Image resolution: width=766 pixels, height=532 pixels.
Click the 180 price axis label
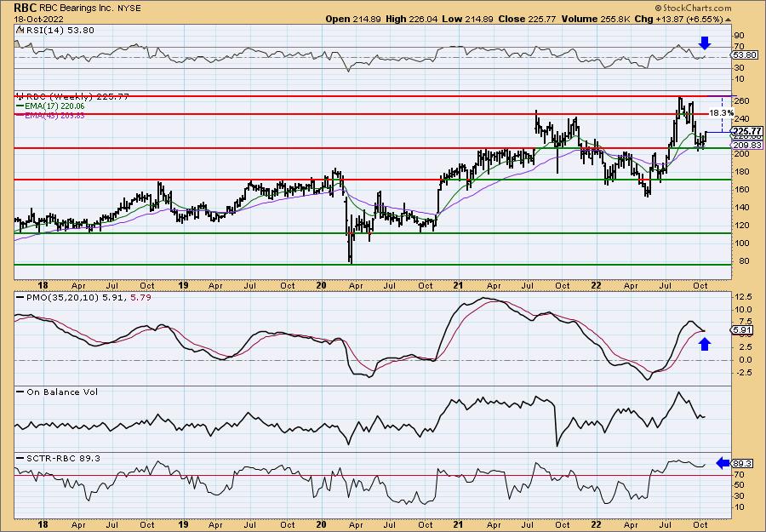pos(741,171)
